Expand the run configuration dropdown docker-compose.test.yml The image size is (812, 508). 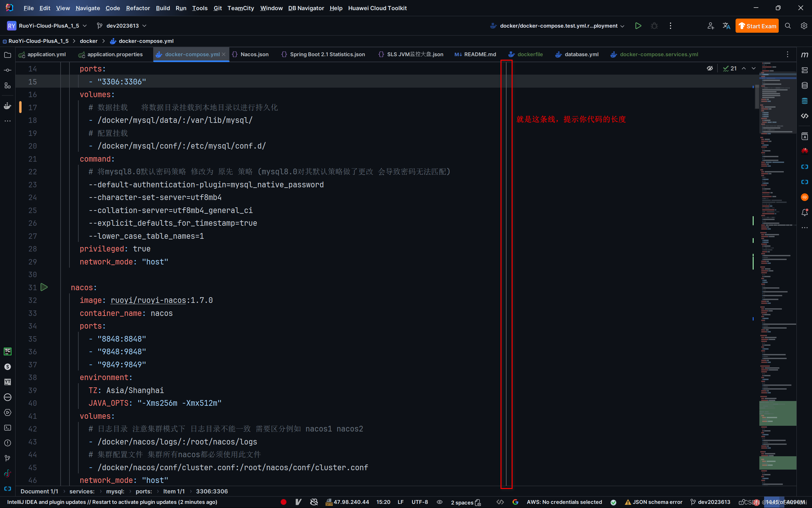(x=558, y=26)
